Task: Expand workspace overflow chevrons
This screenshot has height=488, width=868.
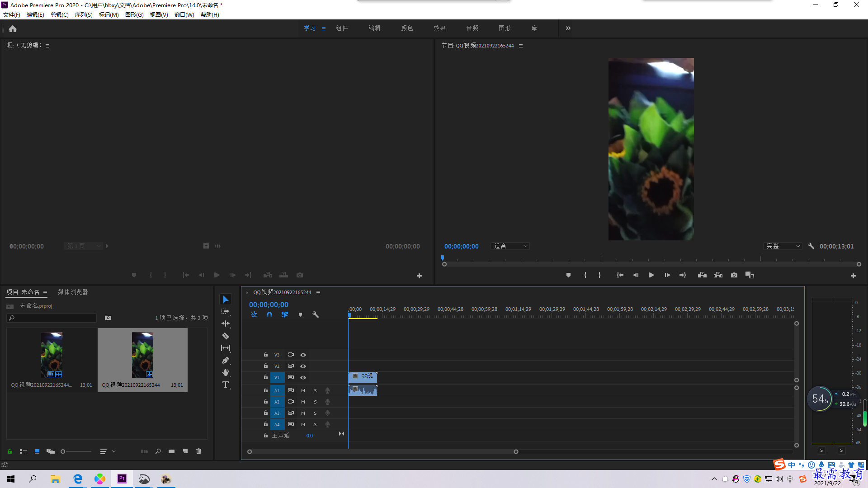Action: (568, 28)
